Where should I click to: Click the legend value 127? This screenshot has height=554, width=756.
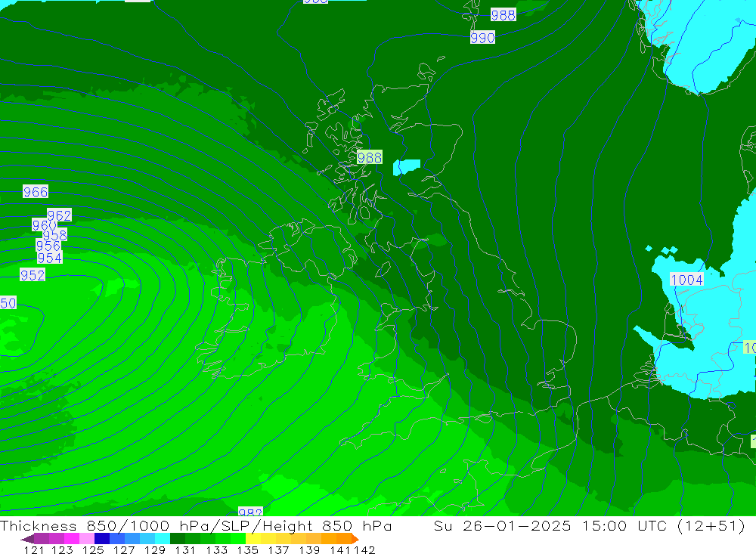coord(124,549)
